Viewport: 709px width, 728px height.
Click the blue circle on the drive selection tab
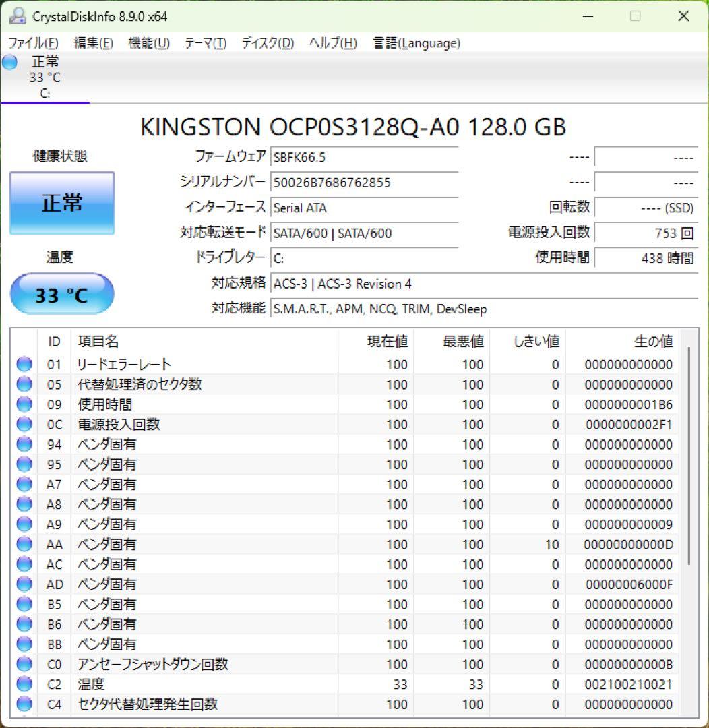pyautogui.click(x=9, y=62)
